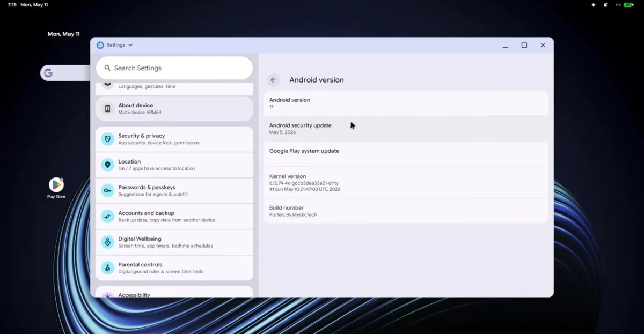This screenshot has width=644, height=334.
Task: Open Android security update May 5, 2026
Action: coord(406,129)
